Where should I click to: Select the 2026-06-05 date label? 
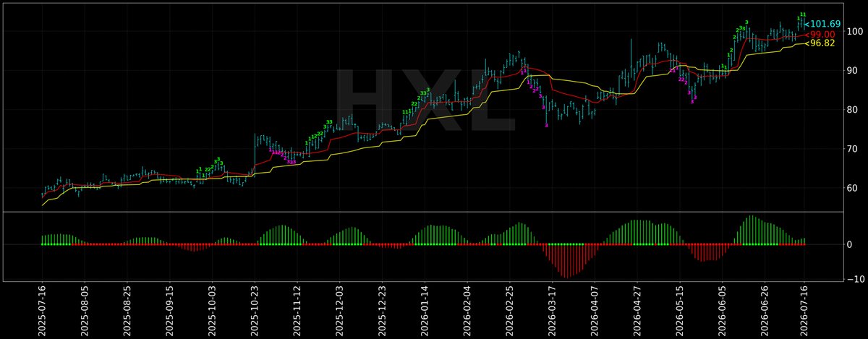[x=723, y=309]
